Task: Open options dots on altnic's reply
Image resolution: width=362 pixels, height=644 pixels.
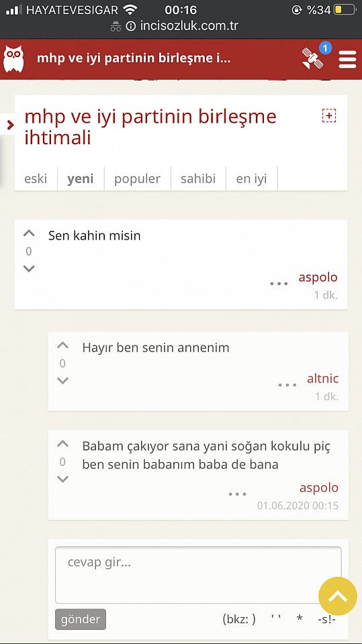Action: pyautogui.click(x=287, y=385)
